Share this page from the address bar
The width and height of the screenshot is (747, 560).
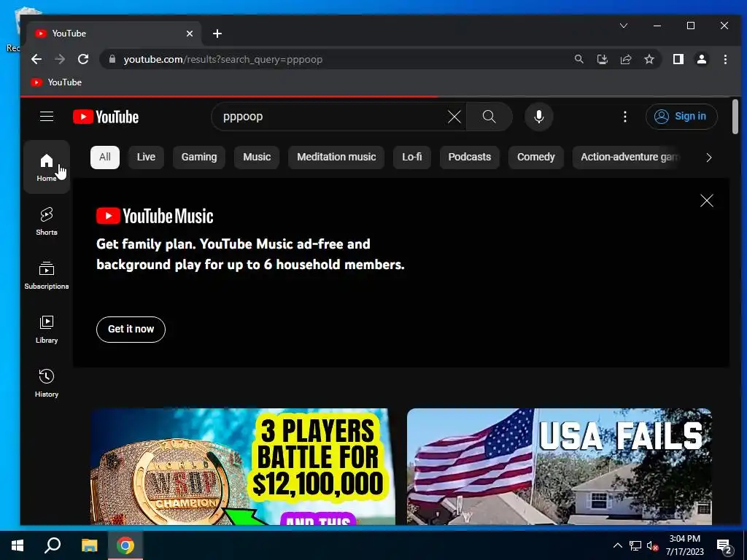point(625,59)
